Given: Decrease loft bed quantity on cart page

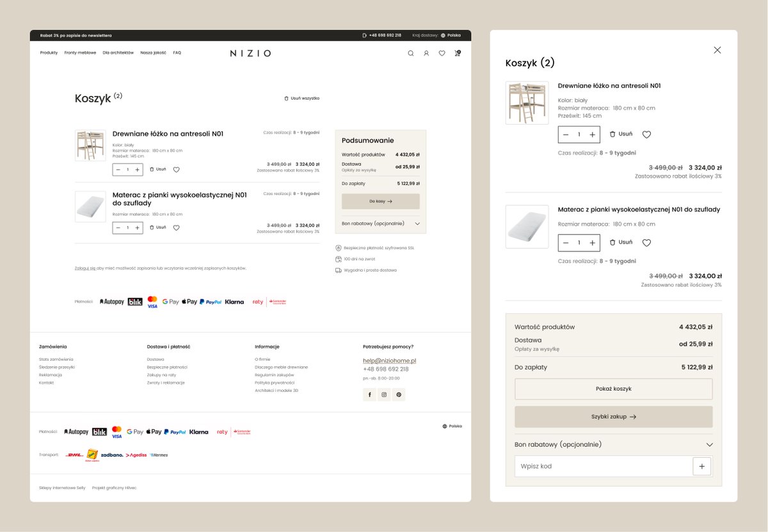Looking at the screenshot, I should (x=118, y=169).
